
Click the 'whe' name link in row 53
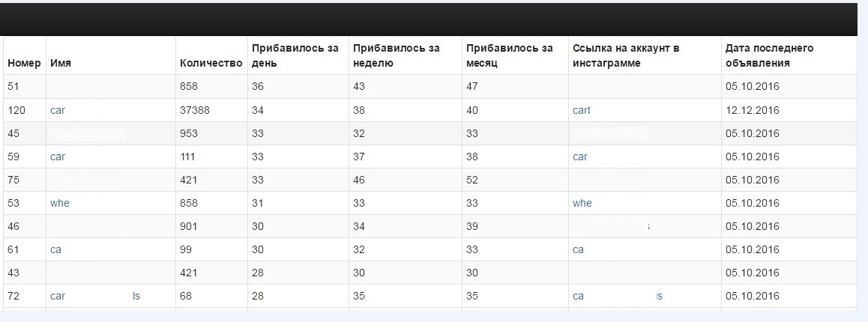click(60, 203)
